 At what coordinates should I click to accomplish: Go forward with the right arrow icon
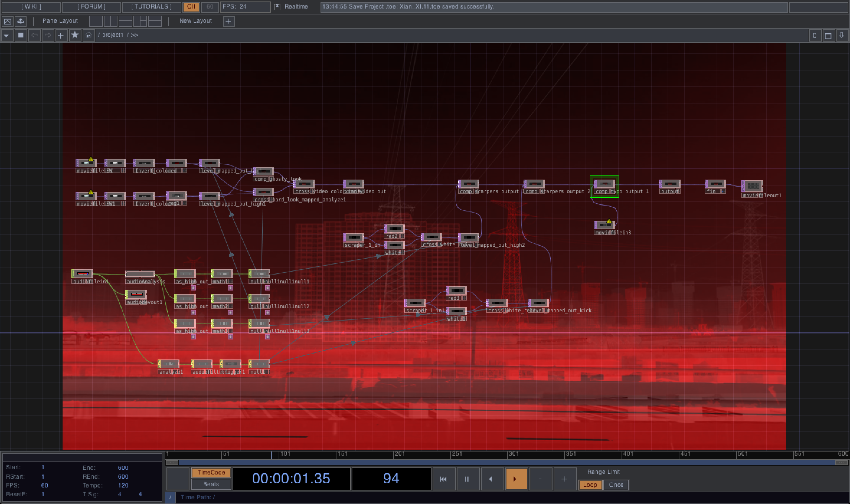48,35
